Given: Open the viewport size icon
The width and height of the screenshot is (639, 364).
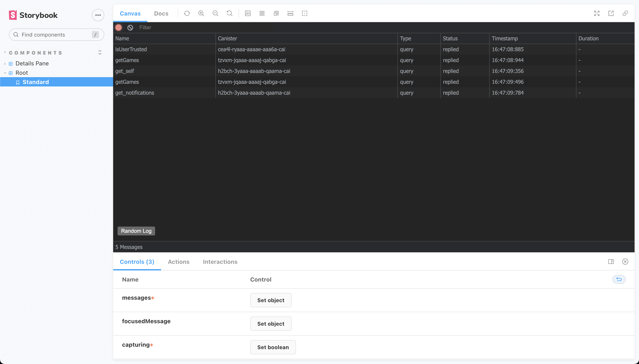Looking at the screenshot, I should [276, 13].
